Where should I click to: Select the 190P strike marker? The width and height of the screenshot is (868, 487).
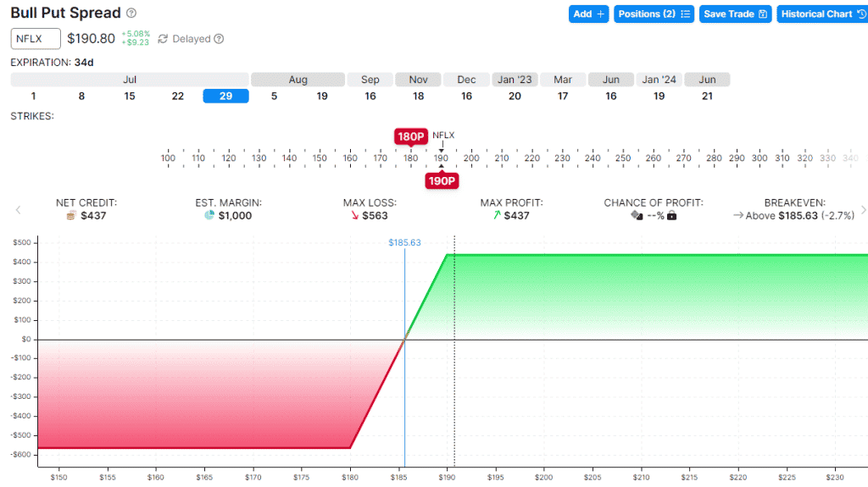tap(442, 180)
